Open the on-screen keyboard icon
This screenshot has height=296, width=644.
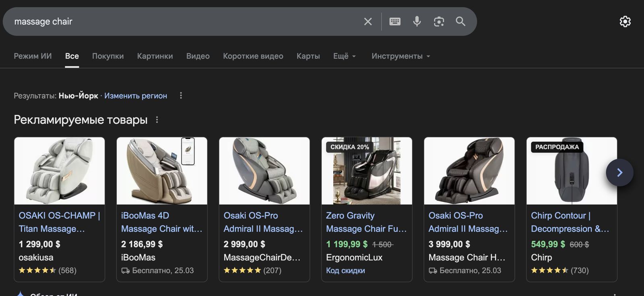click(395, 21)
